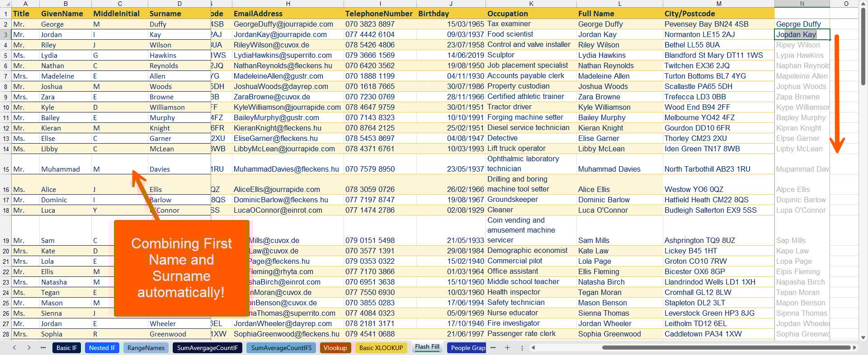The image size is (868, 355).
Task: Click horizontal scrollbar left arrow
Action: 533,348
